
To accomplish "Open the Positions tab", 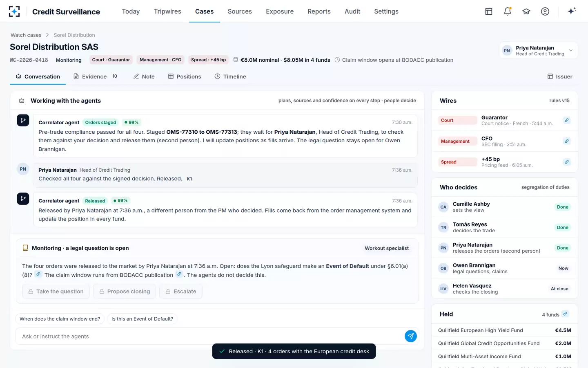I will click(185, 76).
